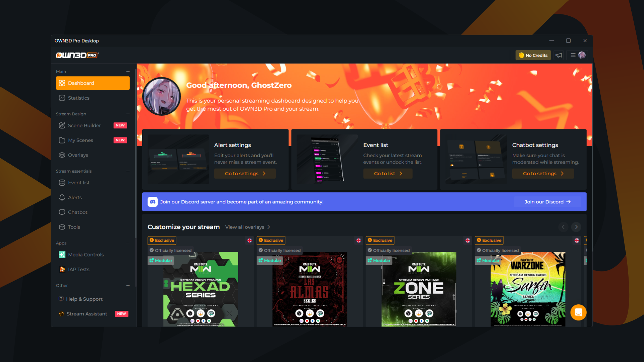The image size is (644, 362).
Task: Collapse the Main sidebar section
Action: click(128, 71)
